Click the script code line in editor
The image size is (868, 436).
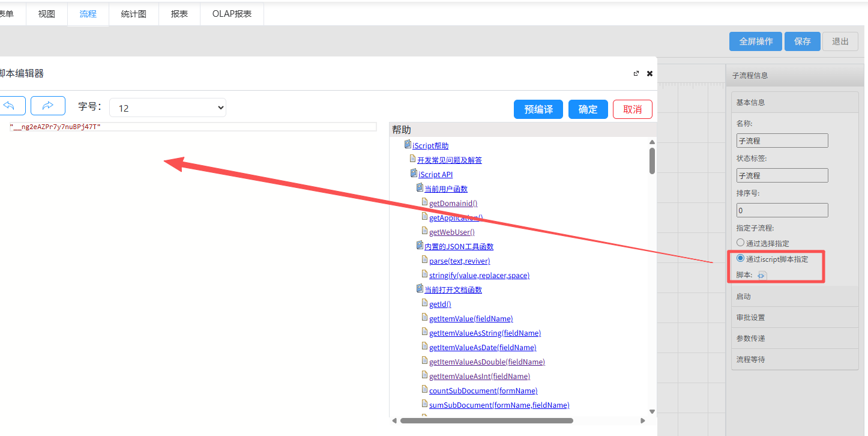coord(193,127)
